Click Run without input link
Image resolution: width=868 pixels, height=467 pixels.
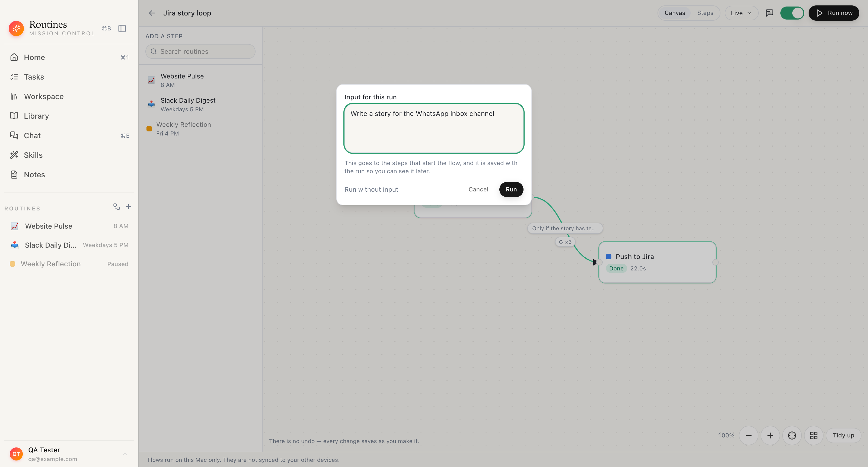click(371, 190)
